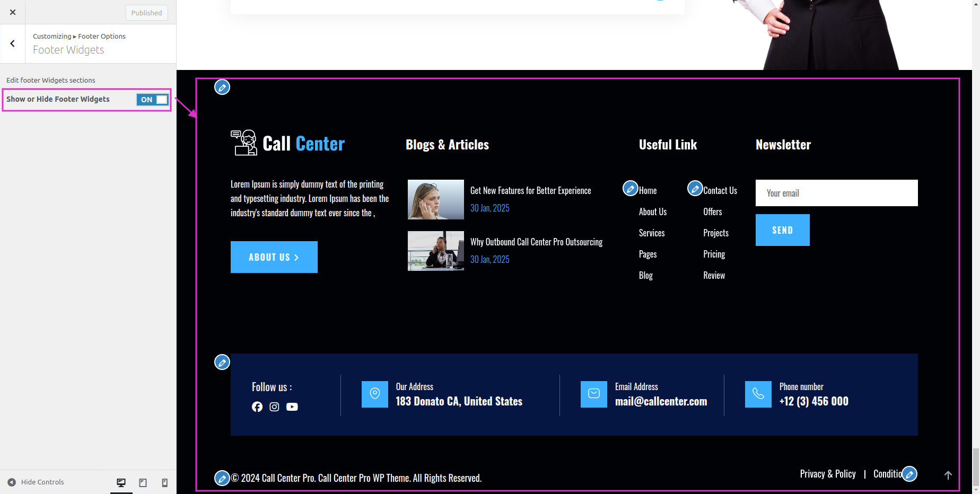Click address '183 Donato CA, United States'
The image size is (980, 494).
(x=459, y=401)
